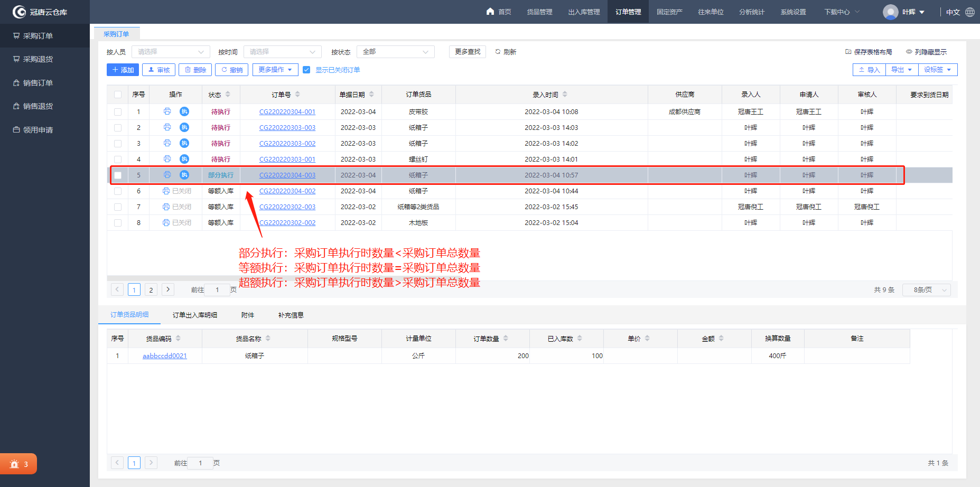The width and height of the screenshot is (980, 487).
Task: Open the 按状态 dropdown showing 全部
Action: coord(396,52)
